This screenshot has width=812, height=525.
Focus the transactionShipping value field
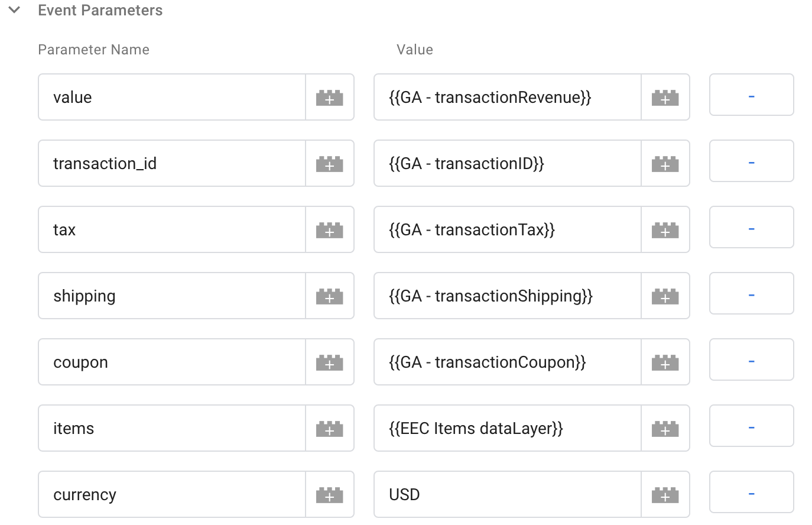(x=508, y=296)
